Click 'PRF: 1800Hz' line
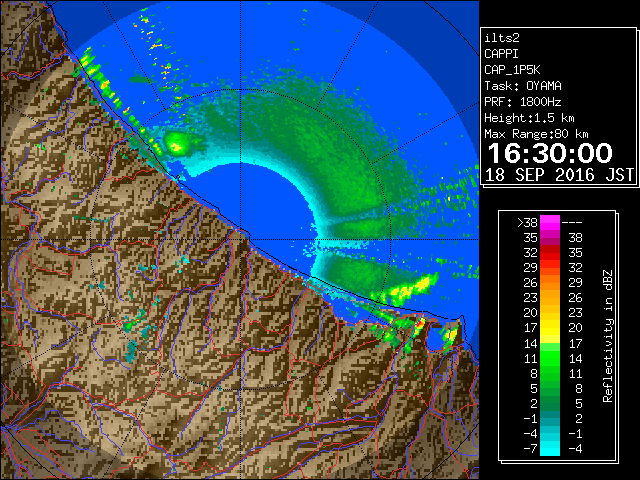The width and height of the screenshot is (640, 480). pyautogui.click(x=523, y=102)
